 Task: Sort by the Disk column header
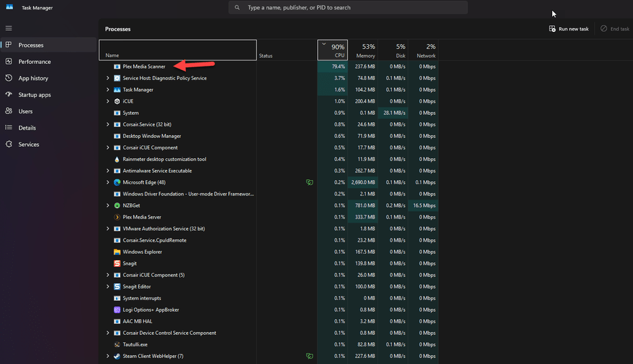[393, 50]
